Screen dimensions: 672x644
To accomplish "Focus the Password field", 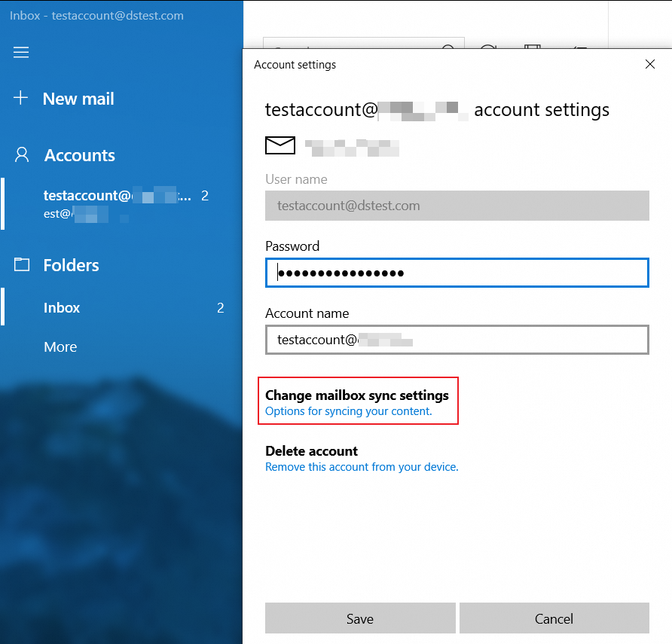I will click(457, 273).
